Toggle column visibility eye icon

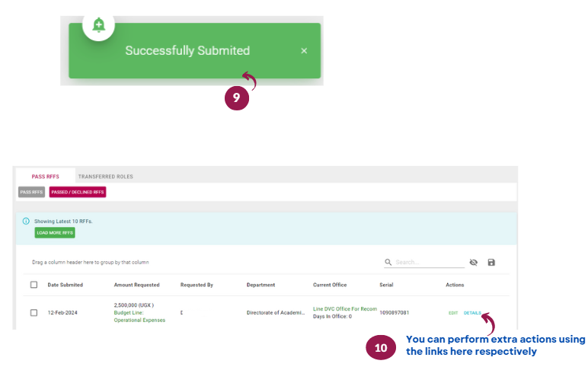(474, 263)
